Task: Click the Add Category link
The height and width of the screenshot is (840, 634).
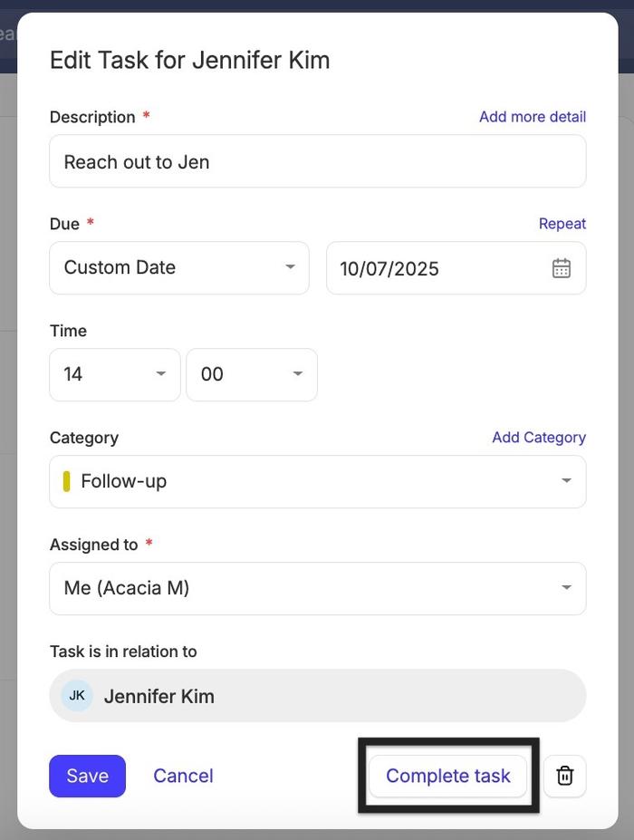Action: [538, 438]
